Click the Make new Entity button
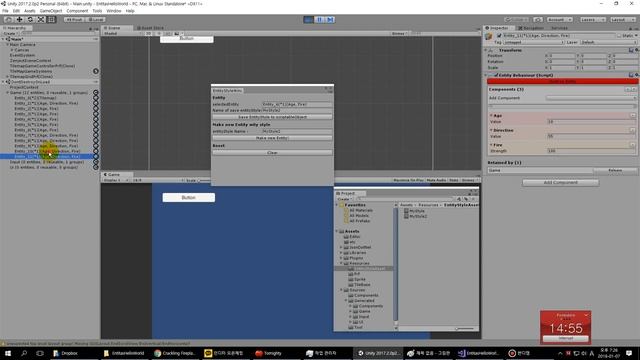This screenshot has height=360, width=640. 272,138
